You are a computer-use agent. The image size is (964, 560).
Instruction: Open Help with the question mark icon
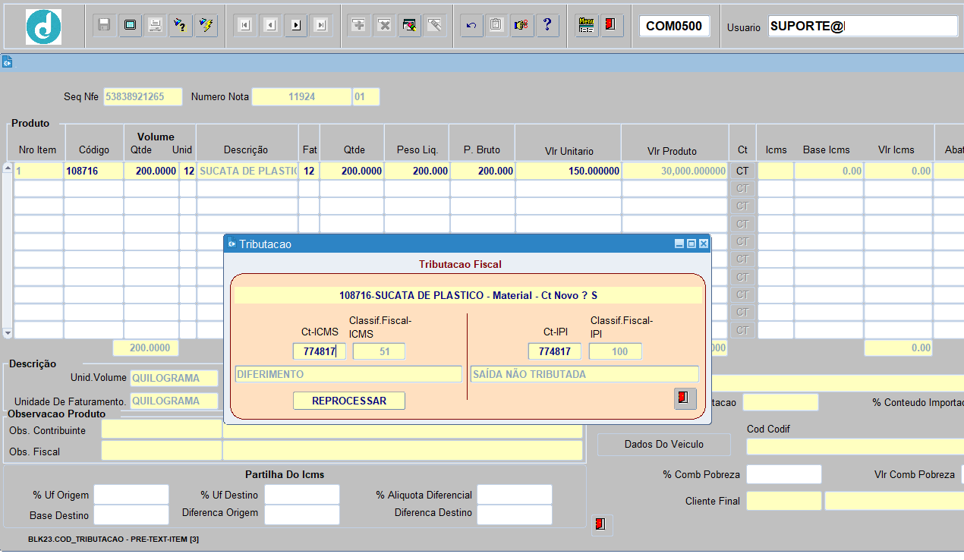click(x=547, y=25)
